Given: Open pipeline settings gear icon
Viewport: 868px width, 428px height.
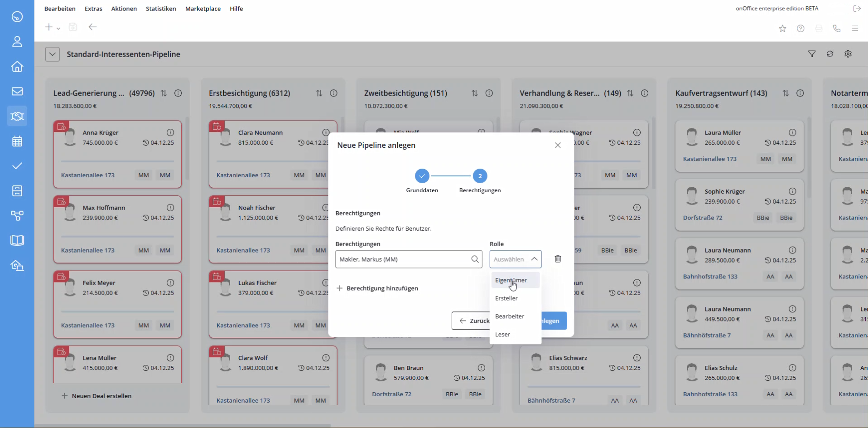Looking at the screenshot, I should pyautogui.click(x=848, y=54).
